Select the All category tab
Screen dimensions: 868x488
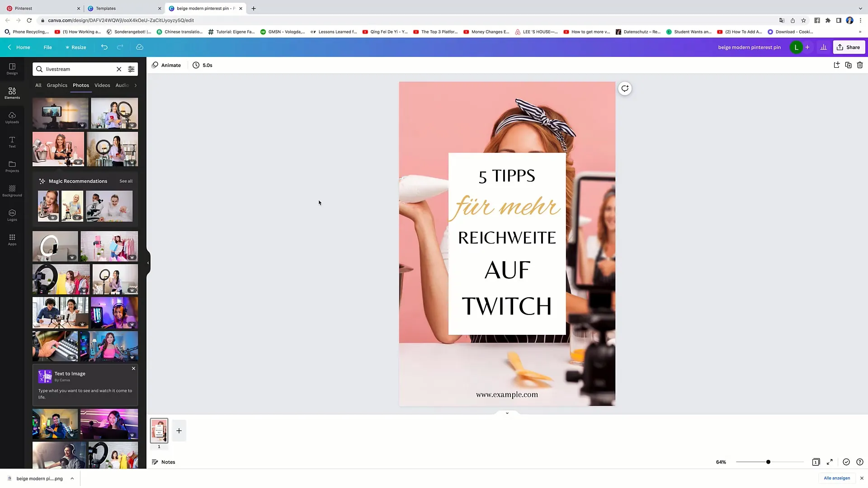click(38, 85)
